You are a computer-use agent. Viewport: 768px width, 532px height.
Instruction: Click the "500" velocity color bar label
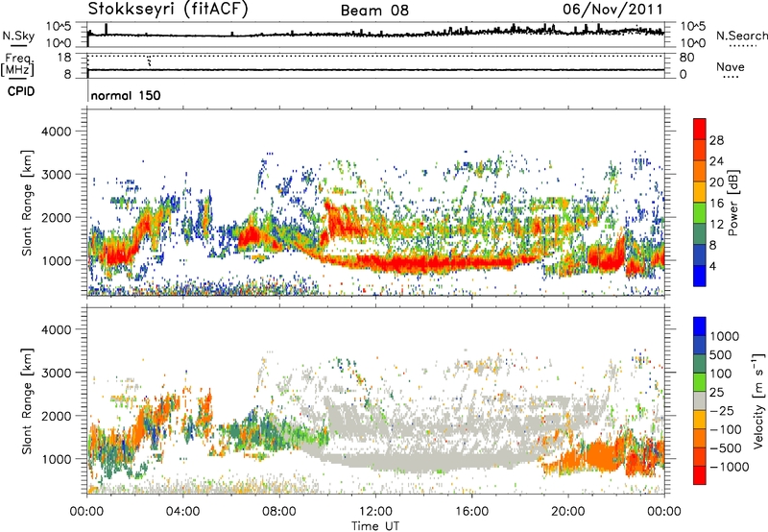(x=721, y=355)
